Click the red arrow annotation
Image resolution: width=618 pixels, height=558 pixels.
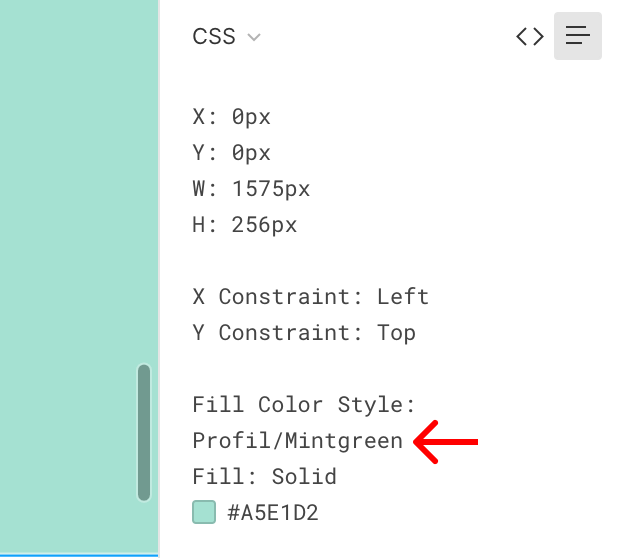[x=447, y=441]
